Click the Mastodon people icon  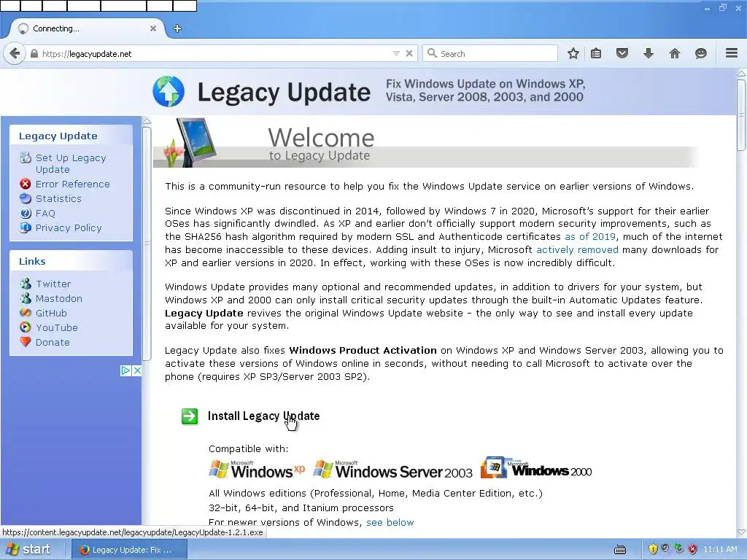tap(26, 298)
